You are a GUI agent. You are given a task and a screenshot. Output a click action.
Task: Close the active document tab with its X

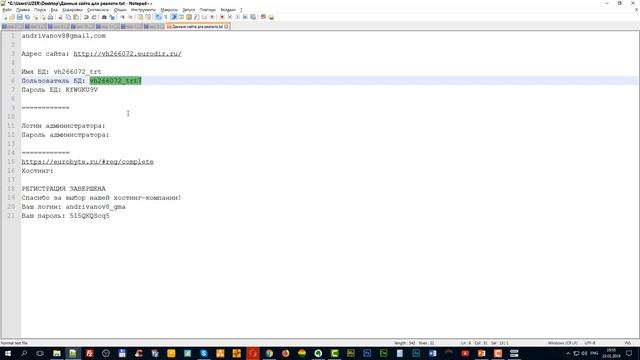click(227, 27)
